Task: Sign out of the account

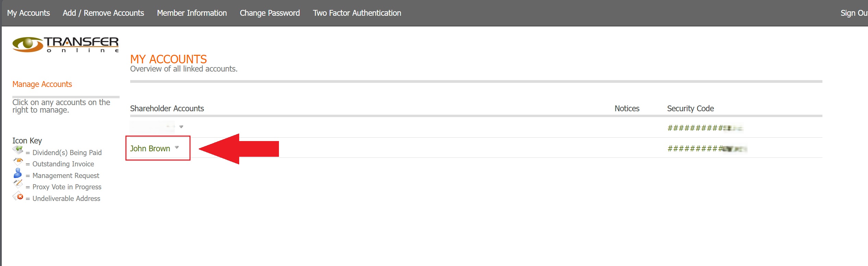Action: tap(854, 13)
